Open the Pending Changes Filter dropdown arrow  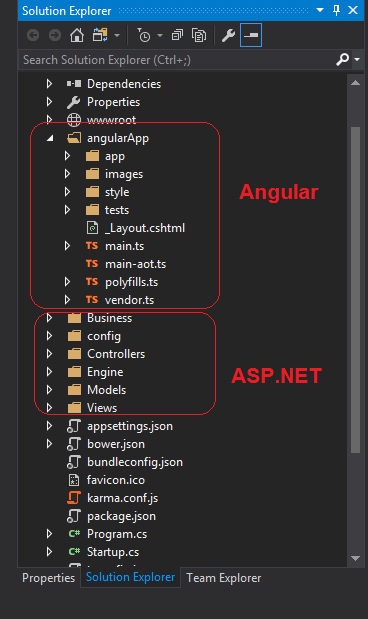(x=160, y=36)
